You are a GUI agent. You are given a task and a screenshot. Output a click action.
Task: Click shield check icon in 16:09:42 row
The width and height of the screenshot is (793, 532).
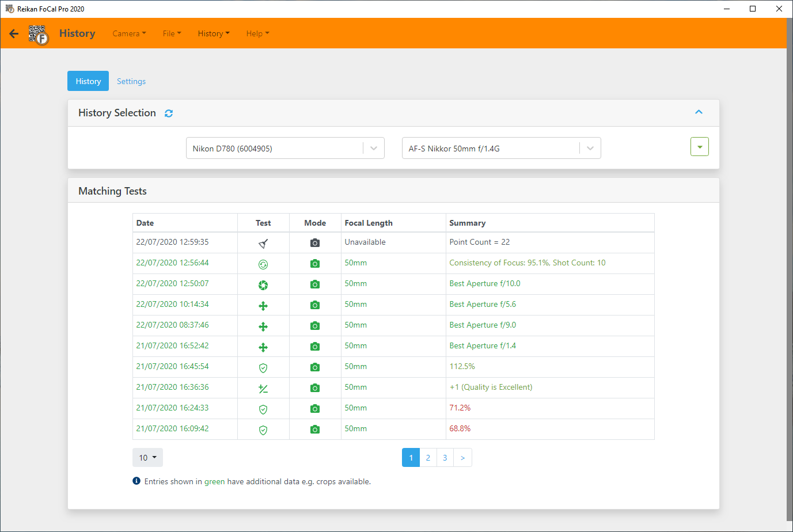pos(263,430)
